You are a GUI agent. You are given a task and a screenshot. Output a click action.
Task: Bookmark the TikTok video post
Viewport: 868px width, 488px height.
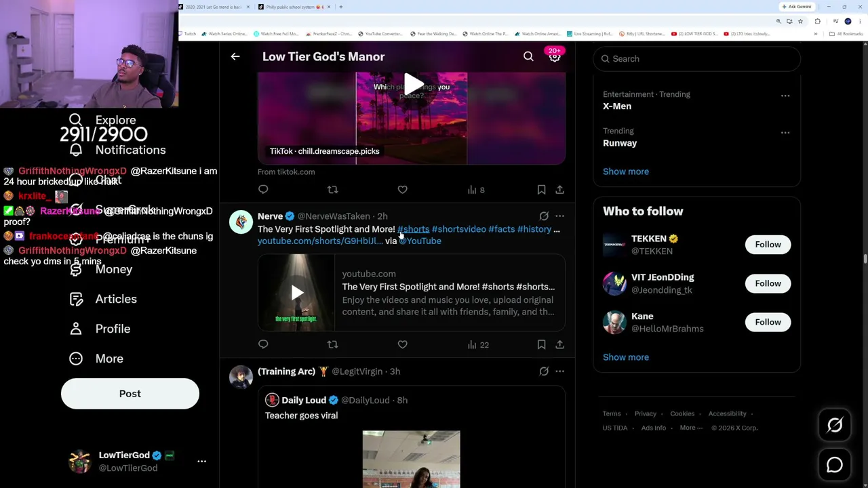click(541, 190)
